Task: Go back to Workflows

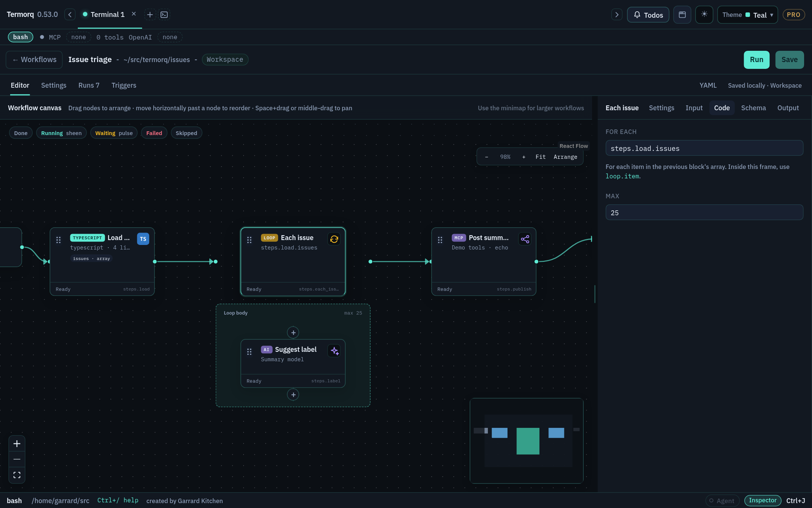Action: pyautogui.click(x=34, y=60)
